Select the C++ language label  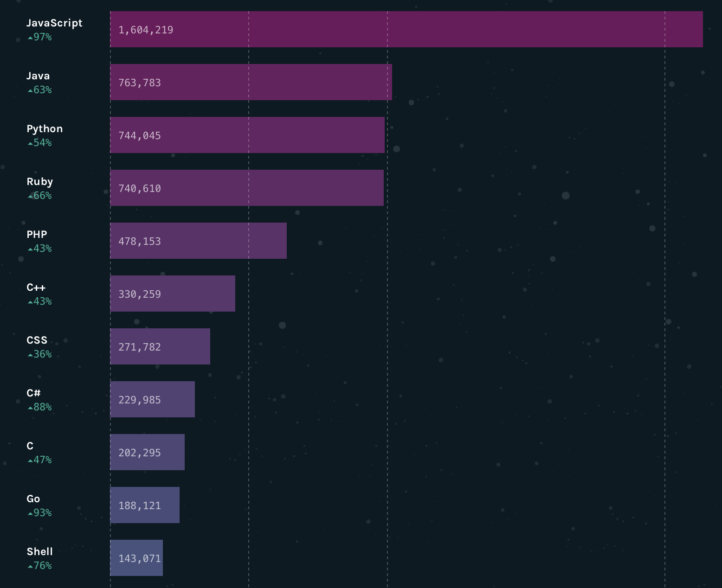(x=36, y=288)
